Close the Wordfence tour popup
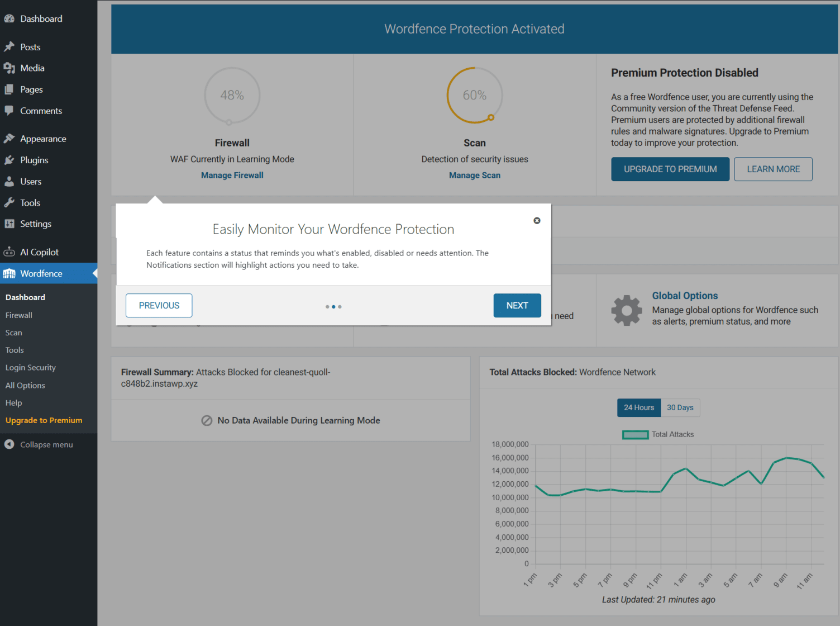 pyautogui.click(x=537, y=221)
